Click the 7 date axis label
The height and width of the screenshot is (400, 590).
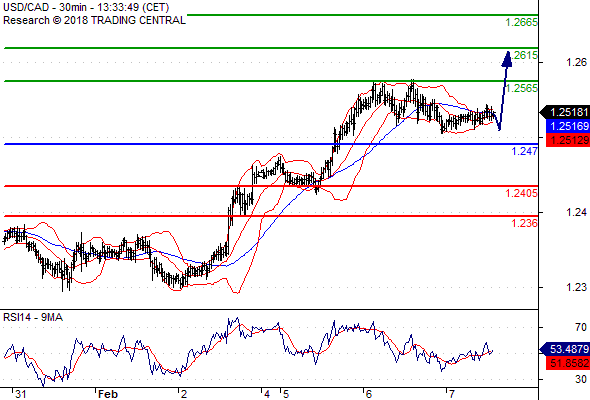pos(452,394)
